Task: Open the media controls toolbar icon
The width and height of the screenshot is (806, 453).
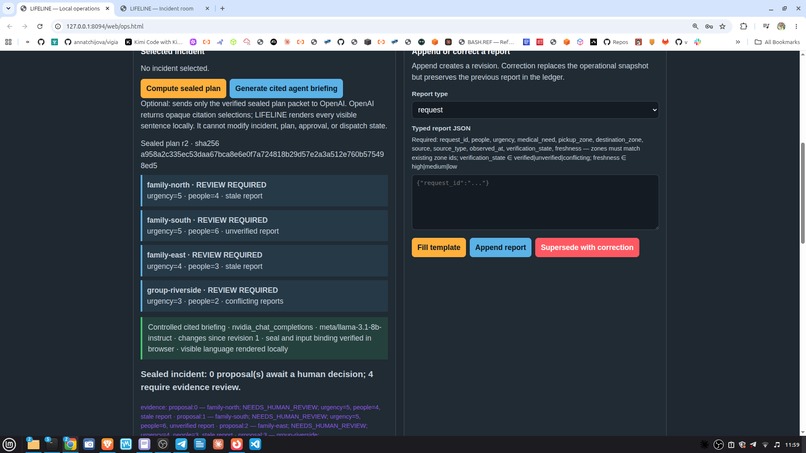Action: coord(766,26)
